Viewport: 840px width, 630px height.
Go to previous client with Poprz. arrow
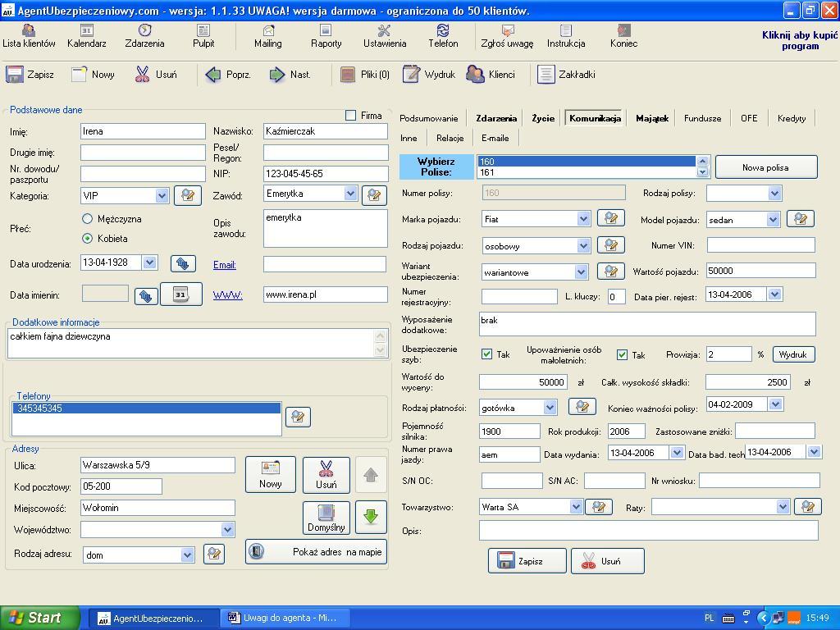(228, 75)
